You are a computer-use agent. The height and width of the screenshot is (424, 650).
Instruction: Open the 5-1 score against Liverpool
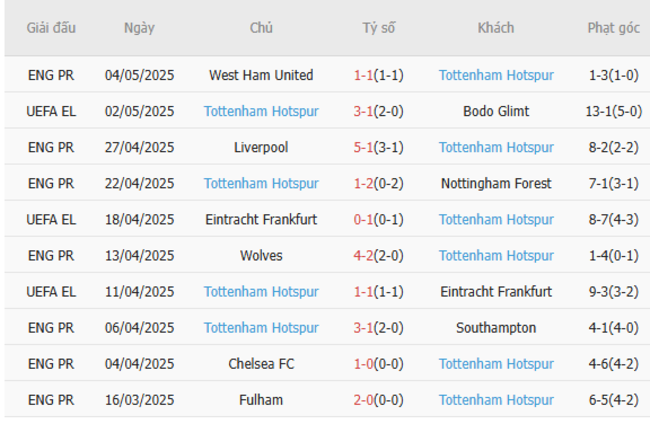coord(363,147)
